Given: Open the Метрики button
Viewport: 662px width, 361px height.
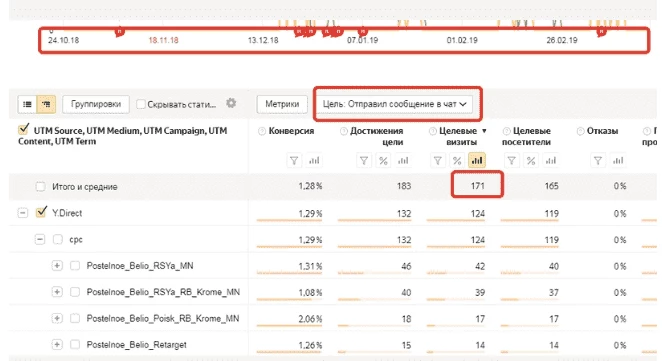Looking at the screenshot, I should pos(282,104).
